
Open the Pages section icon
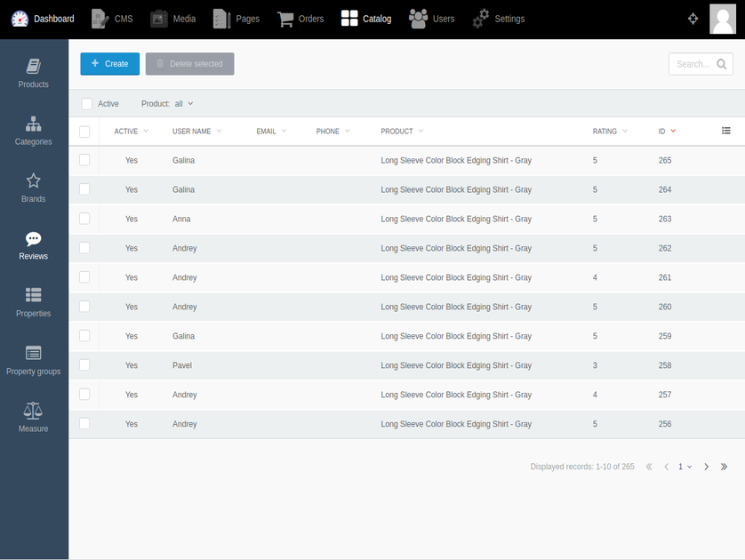pos(222,19)
